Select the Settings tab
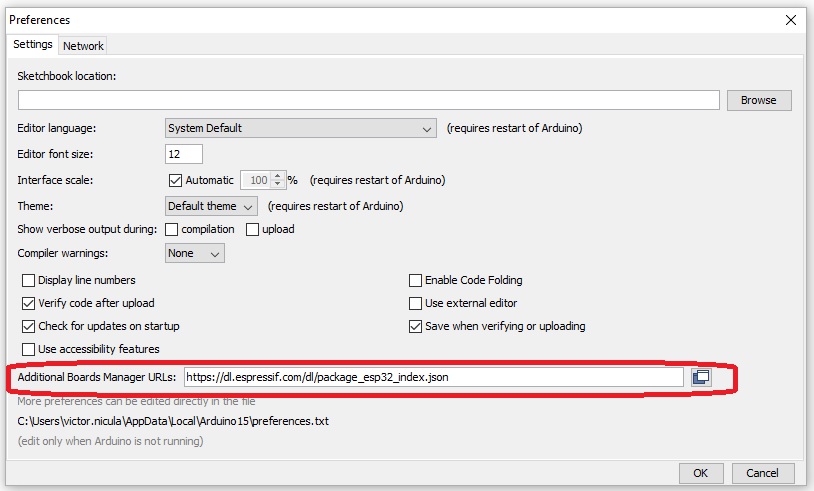814x491 pixels. pos(32,45)
